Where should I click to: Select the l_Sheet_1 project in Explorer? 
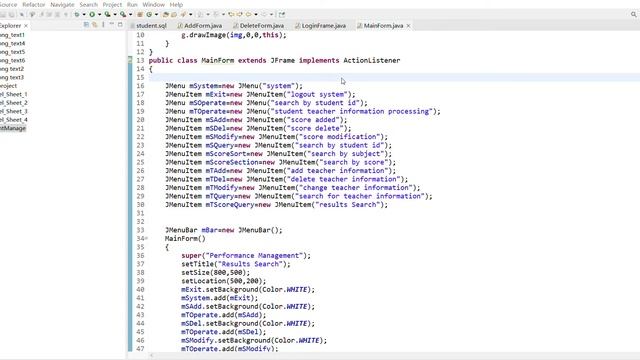[x=13, y=94]
